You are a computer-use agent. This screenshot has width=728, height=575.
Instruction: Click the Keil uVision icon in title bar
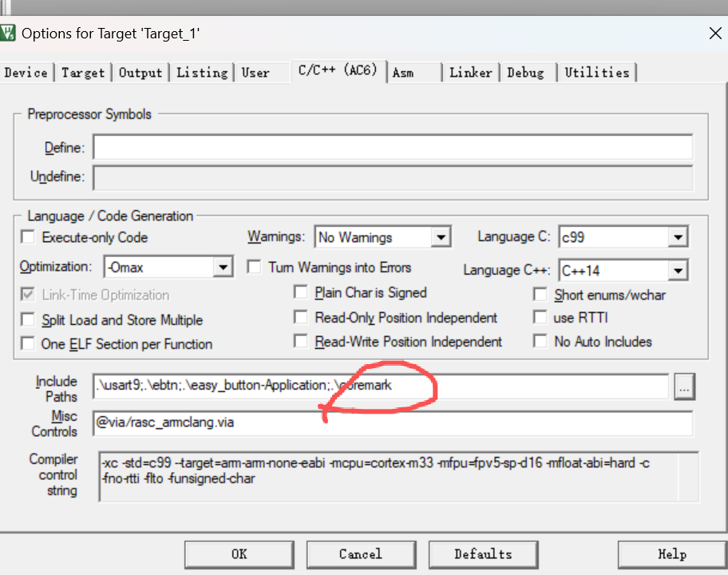(7, 34)
